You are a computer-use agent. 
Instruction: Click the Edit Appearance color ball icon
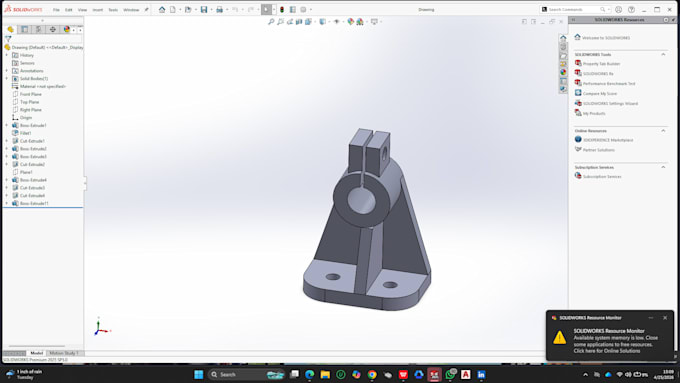[x=350, y=22]
